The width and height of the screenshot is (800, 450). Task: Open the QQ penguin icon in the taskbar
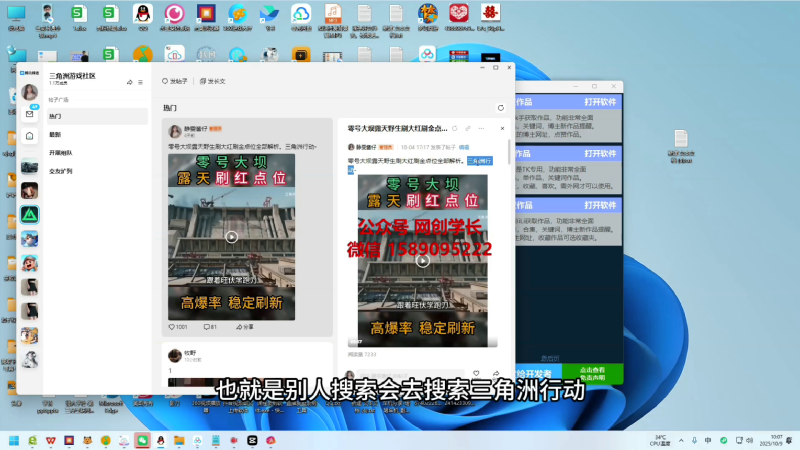tap(161, 440)
